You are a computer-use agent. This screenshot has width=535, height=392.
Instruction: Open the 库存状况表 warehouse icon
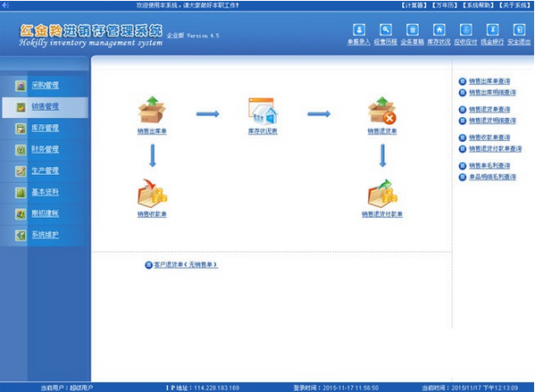pyautogui.click(x=263, y=111)
